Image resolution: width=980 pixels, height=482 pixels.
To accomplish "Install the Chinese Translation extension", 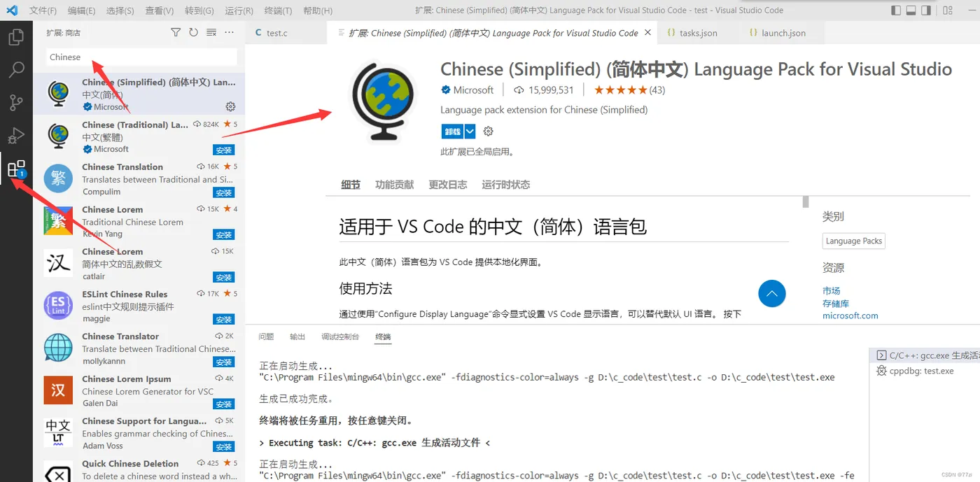I will (x=224, y=192).
